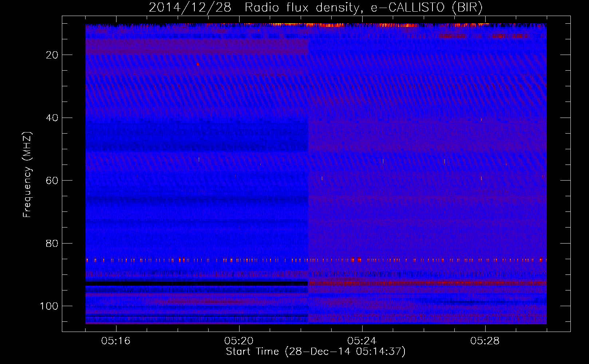589x364 pixels.
Task: Click the 05:16 time tick label
Action: (116, 341)
